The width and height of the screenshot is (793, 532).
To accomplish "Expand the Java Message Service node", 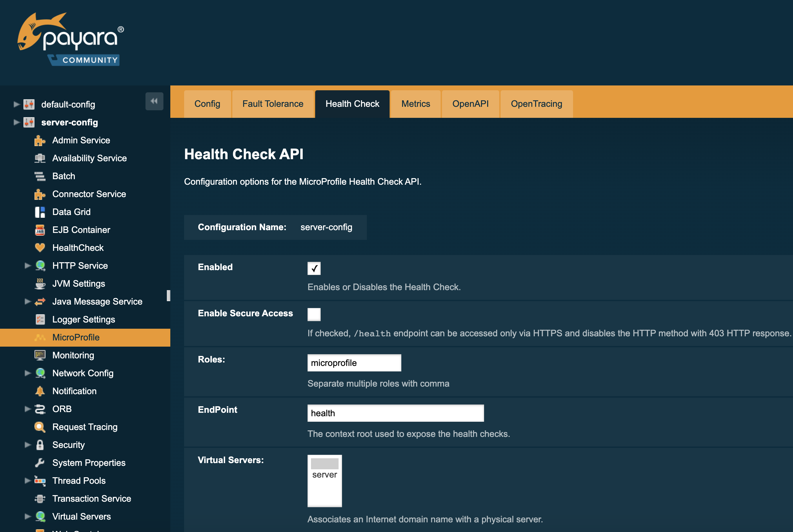I will pyautogui.click(x=28, y=301).
